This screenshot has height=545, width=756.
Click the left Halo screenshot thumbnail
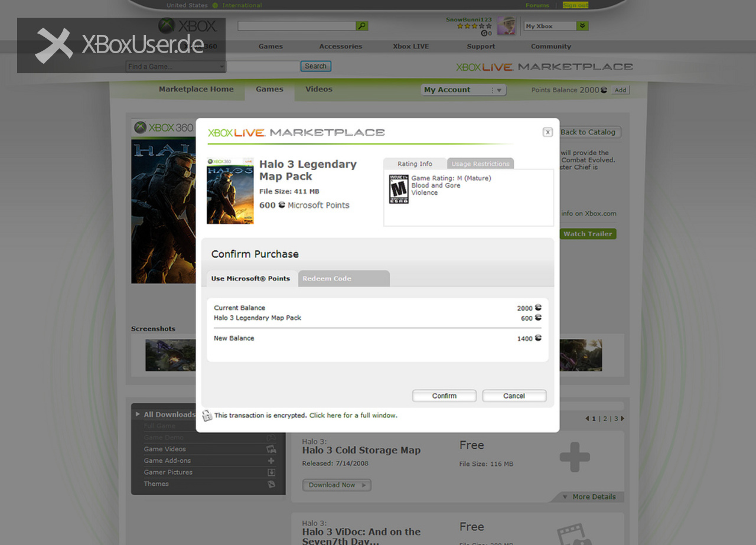click(171, 355)
